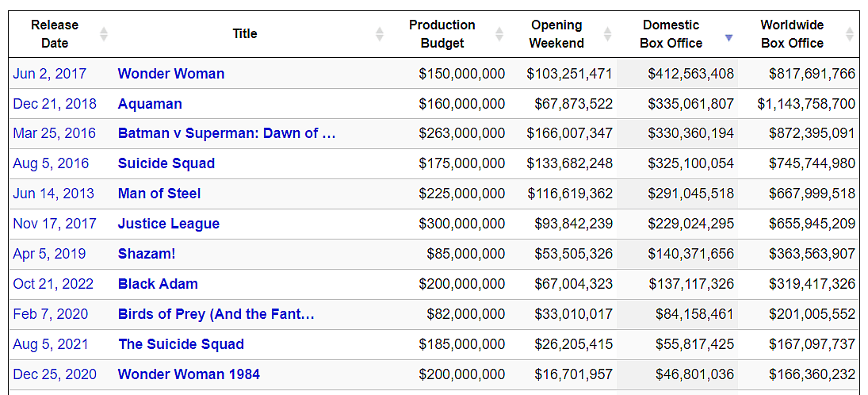Open The Suicide Squad title link
Viewport: 868px width, 395px height.
181,344
